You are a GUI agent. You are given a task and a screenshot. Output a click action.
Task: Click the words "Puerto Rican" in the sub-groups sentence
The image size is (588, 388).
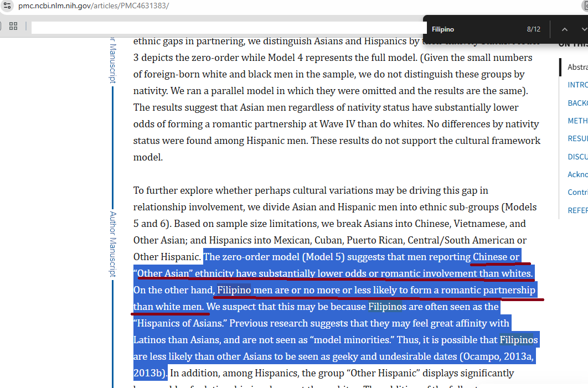(x=375, y=240)
